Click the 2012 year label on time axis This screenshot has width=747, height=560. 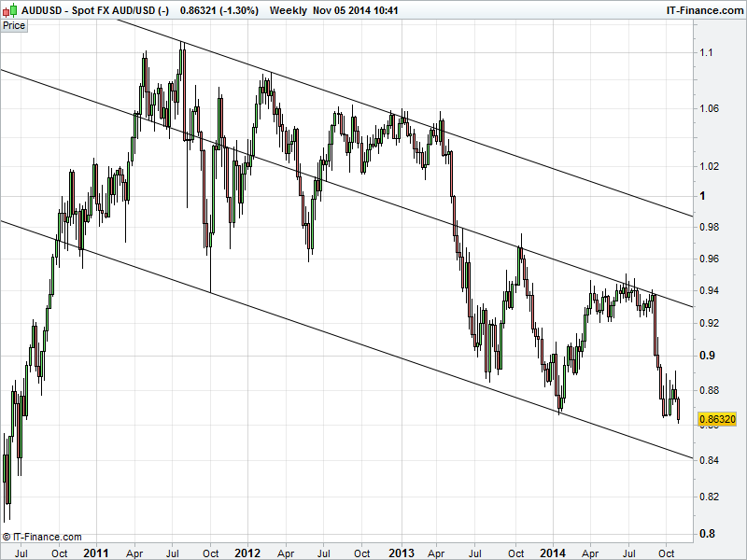coord(247,553)
